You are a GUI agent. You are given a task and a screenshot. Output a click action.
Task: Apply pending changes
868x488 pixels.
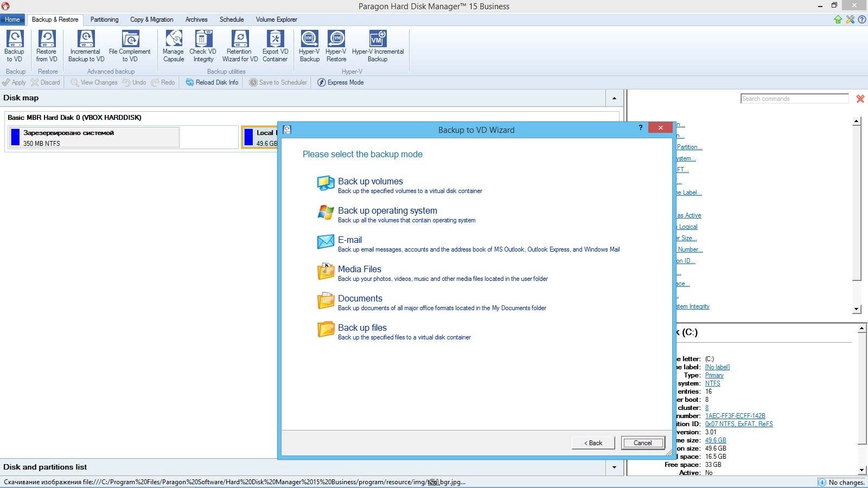pyautogui.click(x=14, y=82)
